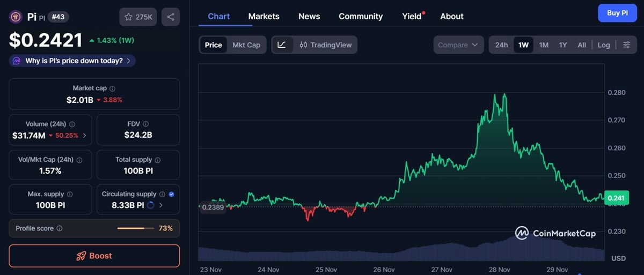Click Volume (24h) info icon
Screen dimensions: 644x275
coord(72,124)
